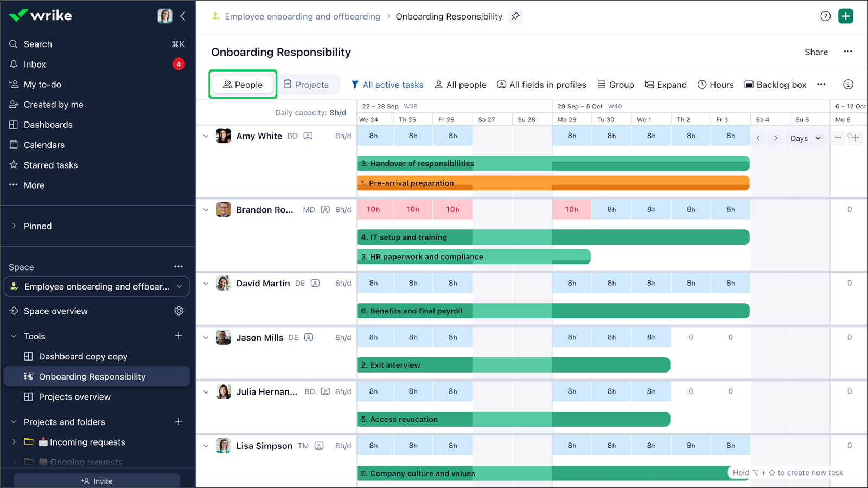Select Onboarding Responsibility in the sidebar

tap(97, 376)
